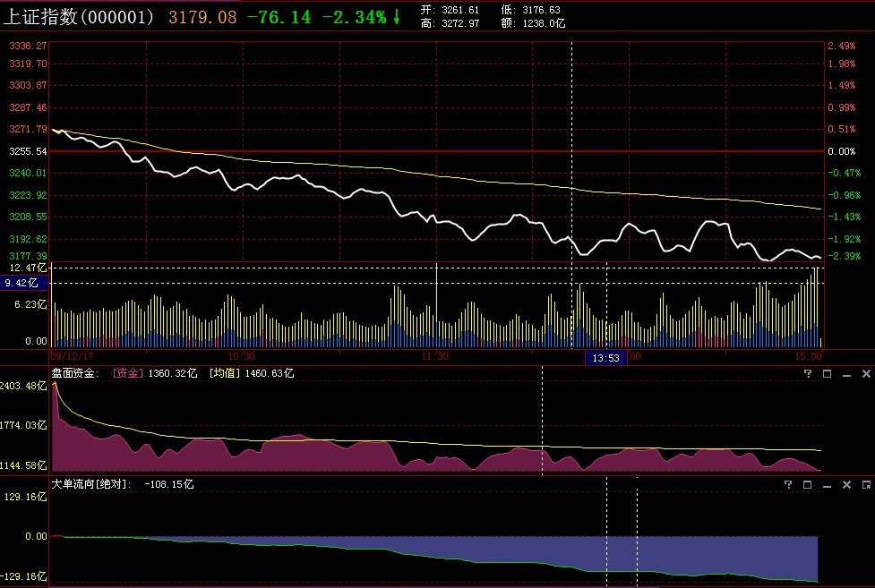Click the low value 低: 3176.63
This screenshot has width=875, height=588.
(531, 10)
